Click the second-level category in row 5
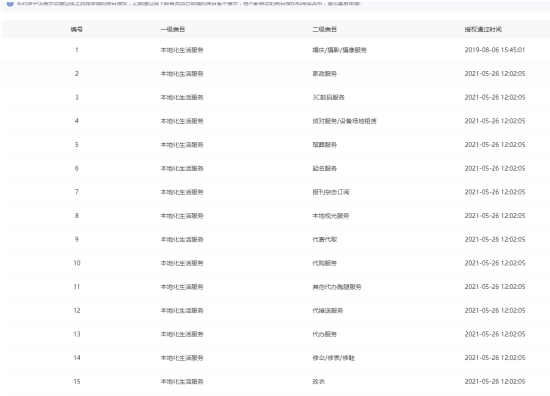550x396 pixels. click(x=324, y=145)
